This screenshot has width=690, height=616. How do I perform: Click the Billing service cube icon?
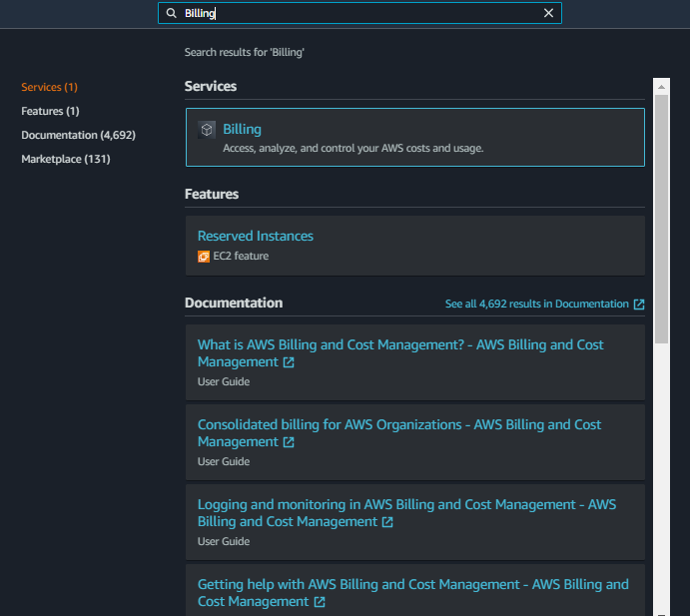pyautogui.click(x=207, y=130)
